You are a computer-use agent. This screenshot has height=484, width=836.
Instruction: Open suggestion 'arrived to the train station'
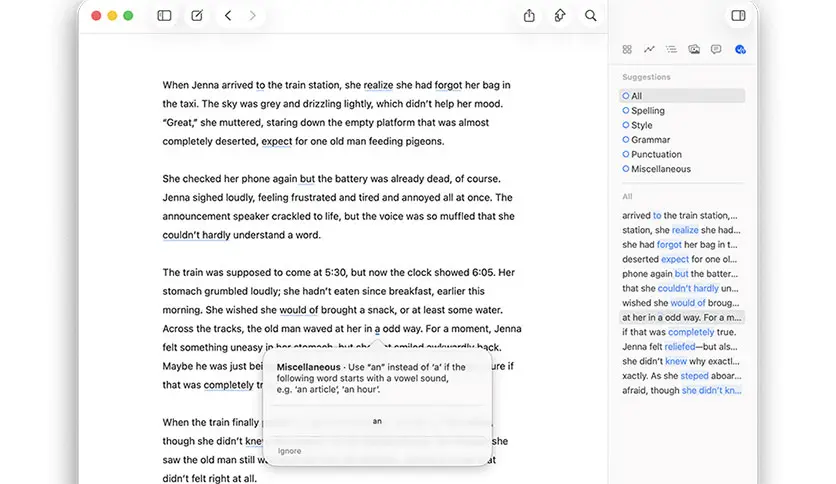tap(680, 215)
